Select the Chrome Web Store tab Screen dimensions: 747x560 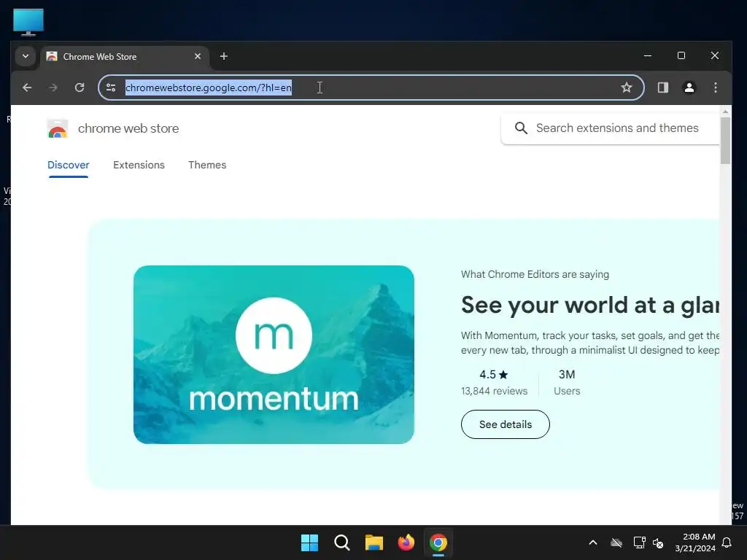click(x=125, y=57)
